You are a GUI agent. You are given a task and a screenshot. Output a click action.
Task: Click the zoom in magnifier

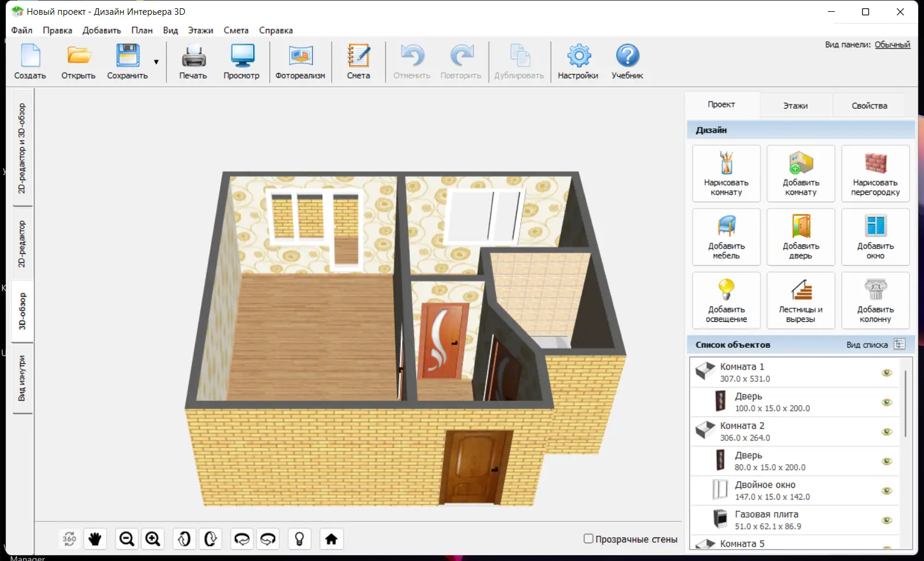tap(153, 539)
